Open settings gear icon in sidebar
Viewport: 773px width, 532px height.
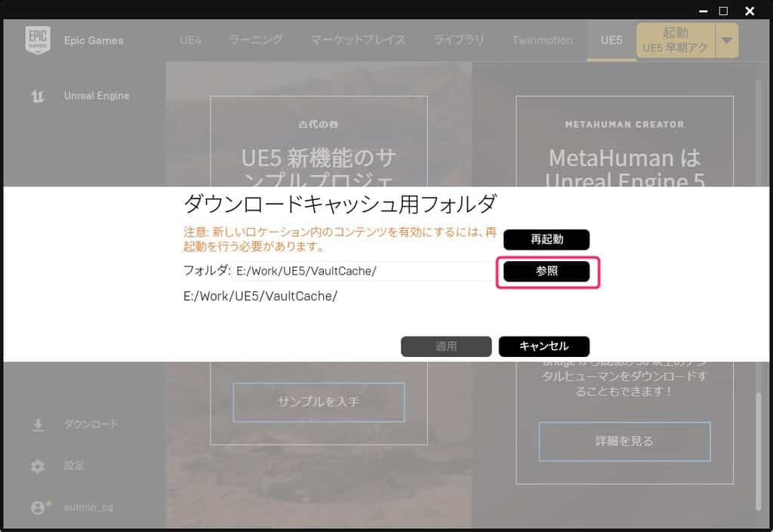[38, 466]
